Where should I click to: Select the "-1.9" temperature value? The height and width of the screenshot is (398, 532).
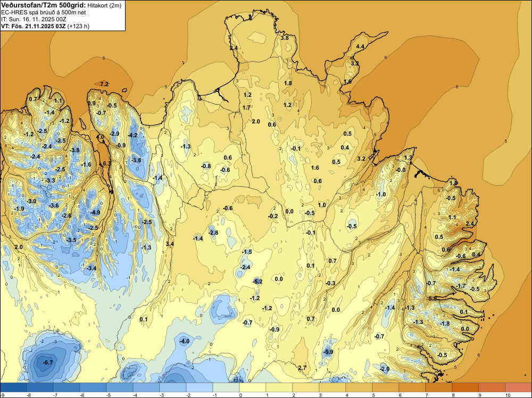coord(19,209)
